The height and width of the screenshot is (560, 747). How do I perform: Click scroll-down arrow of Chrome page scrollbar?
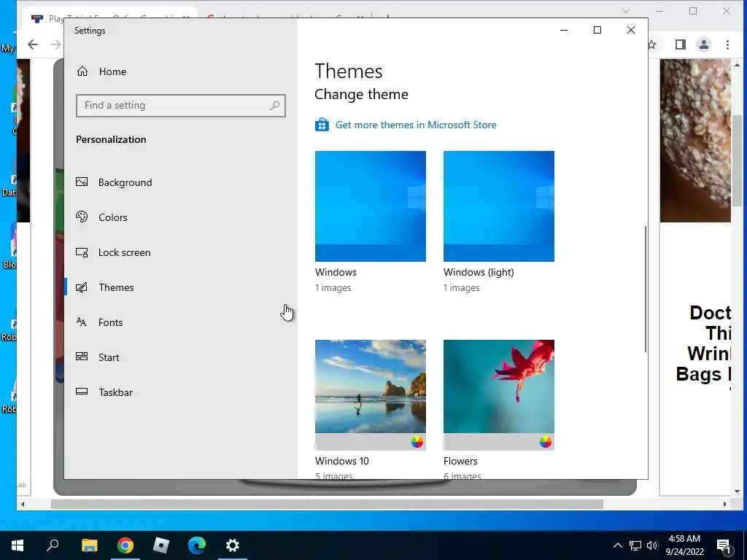[738, 491]
